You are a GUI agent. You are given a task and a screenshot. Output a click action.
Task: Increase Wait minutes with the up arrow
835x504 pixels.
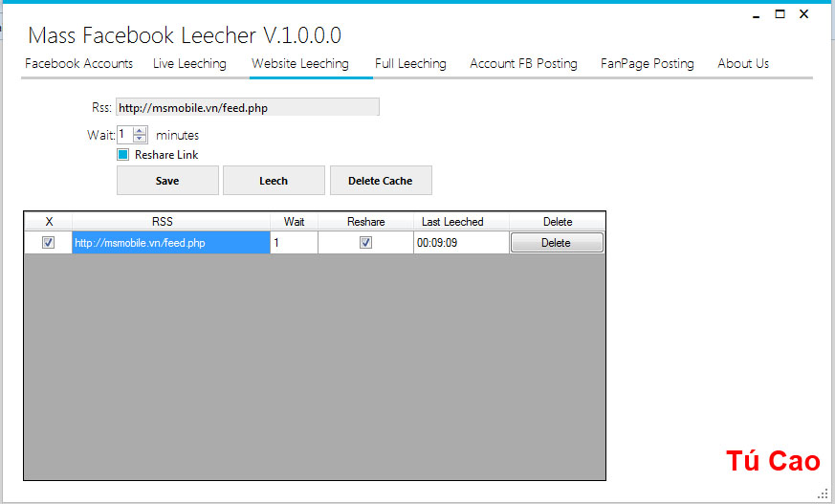[x=140, y=131]
